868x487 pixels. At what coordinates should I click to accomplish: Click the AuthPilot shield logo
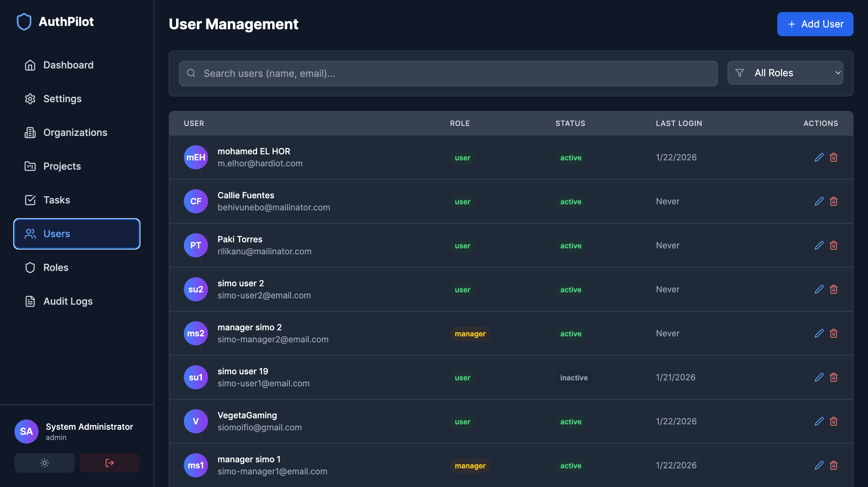pos(24,22)
